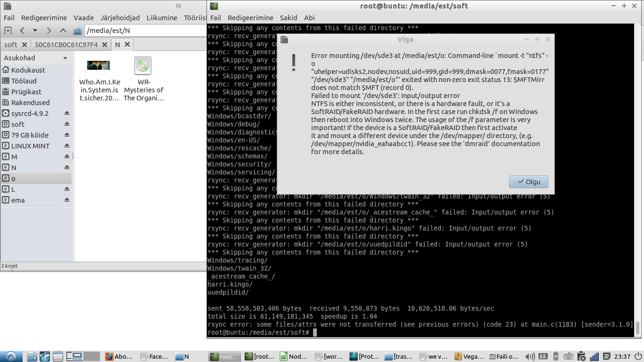The image size is (644, 362).
Task: Launch file manager from the panel
Action: pos(33,356)
